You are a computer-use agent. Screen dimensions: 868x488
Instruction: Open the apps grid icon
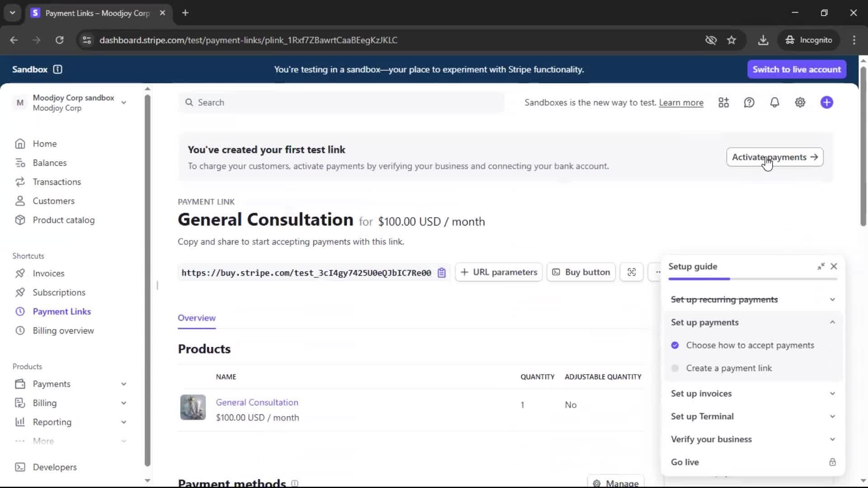click(x=723, y=103)
